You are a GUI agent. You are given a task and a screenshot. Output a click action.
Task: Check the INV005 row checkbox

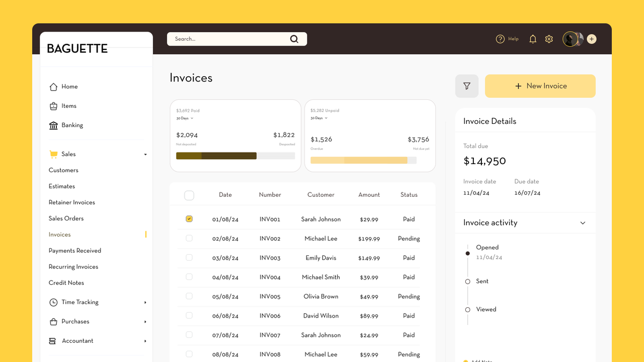click(x=189, y=296)
